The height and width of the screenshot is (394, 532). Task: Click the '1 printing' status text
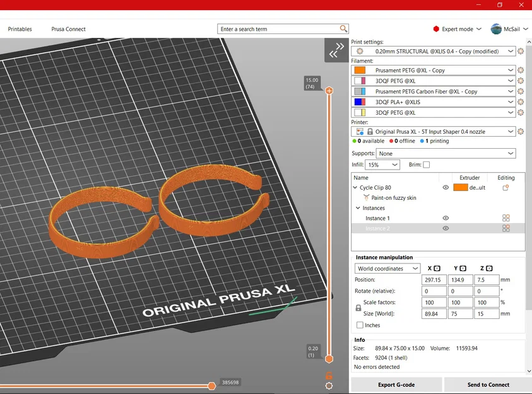tap(437, 141)
